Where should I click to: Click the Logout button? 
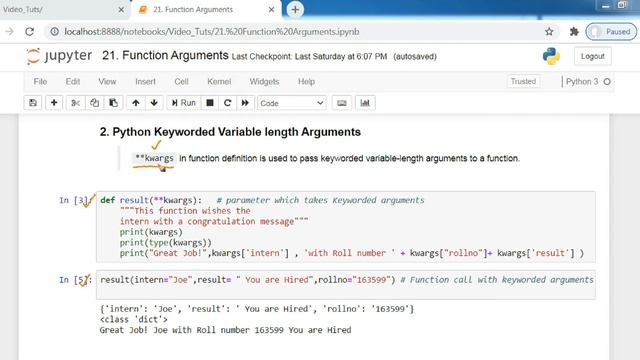[x=592, y=56]
